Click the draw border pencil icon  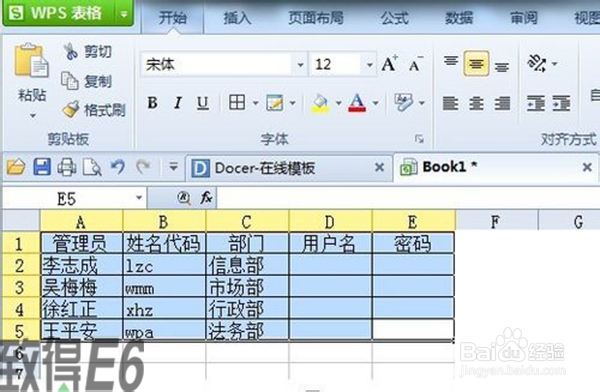pyautogui.click(x=274, y=103)
